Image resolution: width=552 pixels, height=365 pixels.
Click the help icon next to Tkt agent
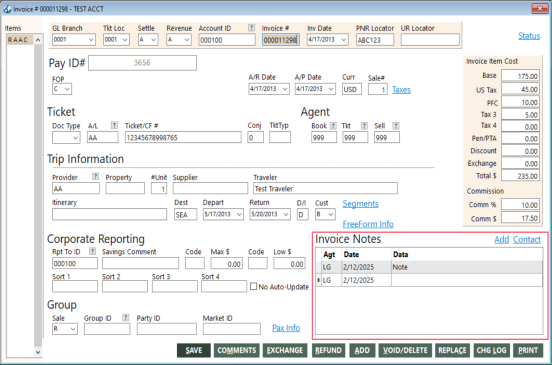click(364, 126)
